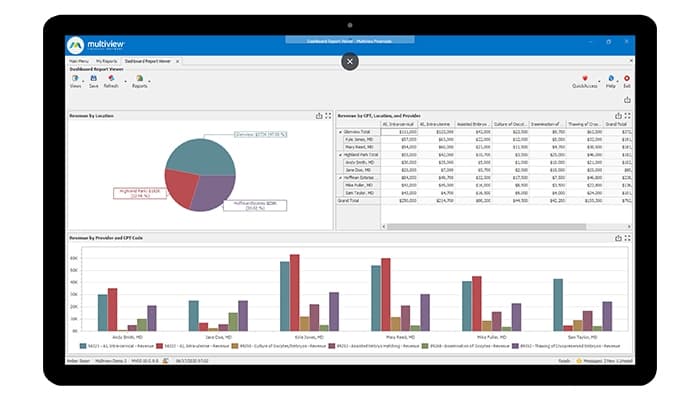Collapse the Glenview Total row group
Image resolution: width=700 pixels, height=400 pixels.
(342, 131)
